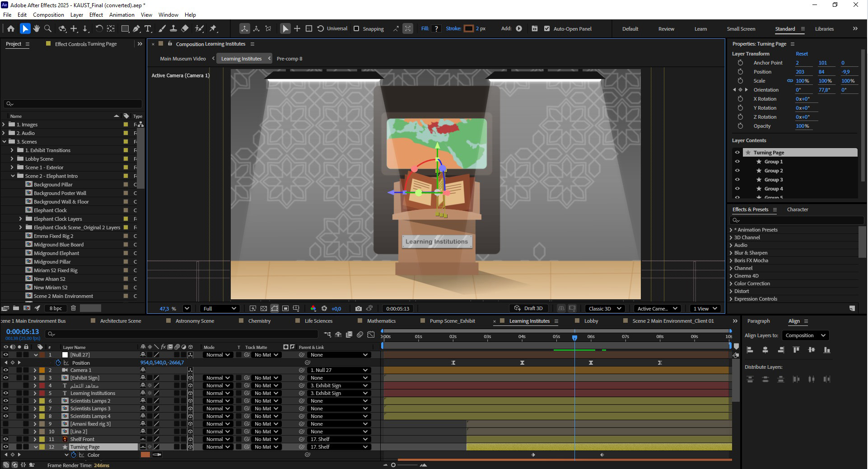Select the Zoom tool magnifier

(x=48, y=28)
